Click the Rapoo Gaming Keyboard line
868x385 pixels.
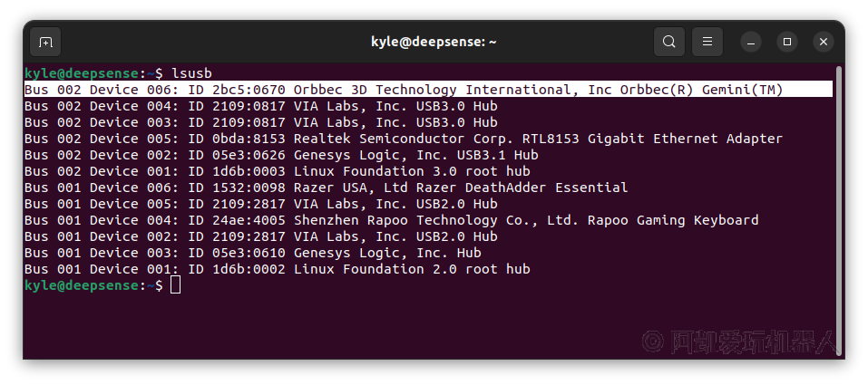pos(392,220)
